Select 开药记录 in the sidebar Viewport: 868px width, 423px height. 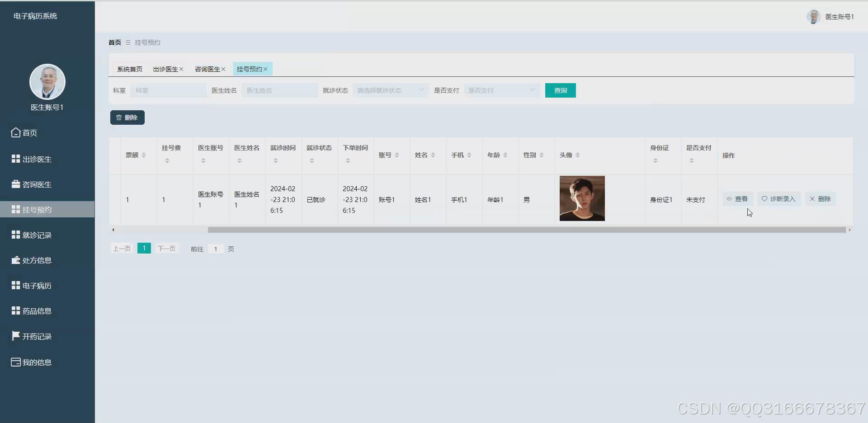tap(36, 336)
